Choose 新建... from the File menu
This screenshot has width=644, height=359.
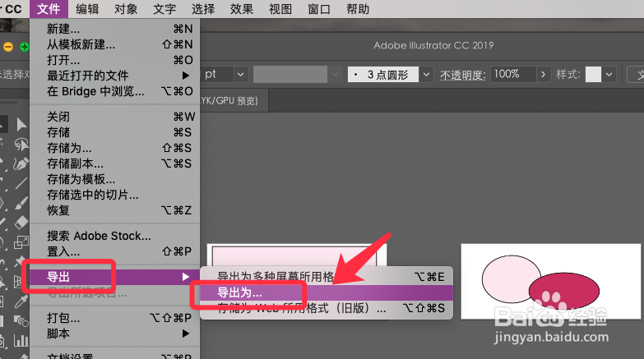(x=114, y=29)
